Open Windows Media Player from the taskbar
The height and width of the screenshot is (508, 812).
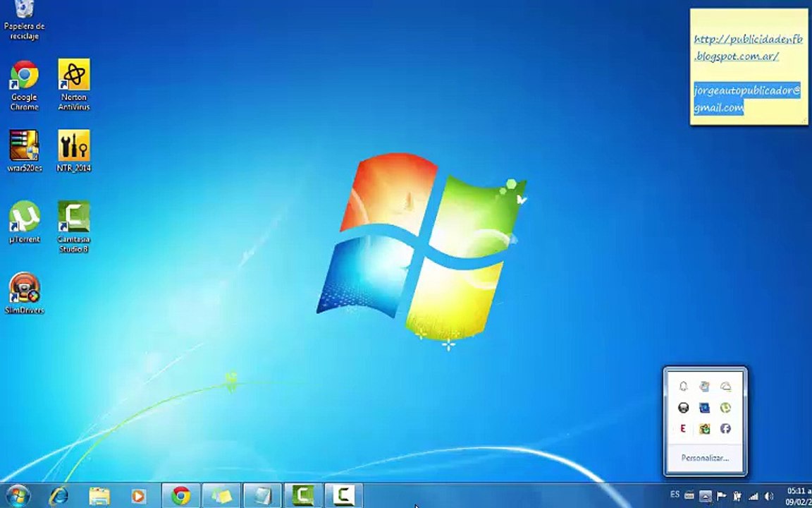point(138,496)
